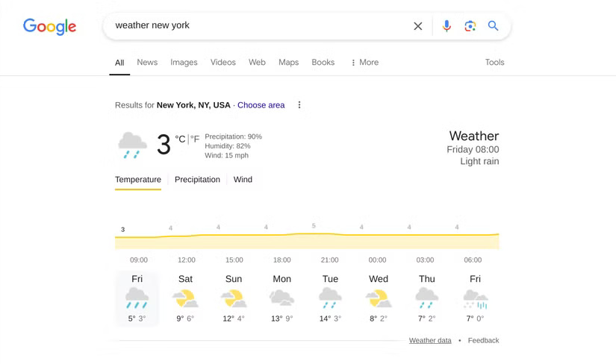Open the Tools search options
The width and height of the screenshot is (616, 364).
click(x=494, y=62)
